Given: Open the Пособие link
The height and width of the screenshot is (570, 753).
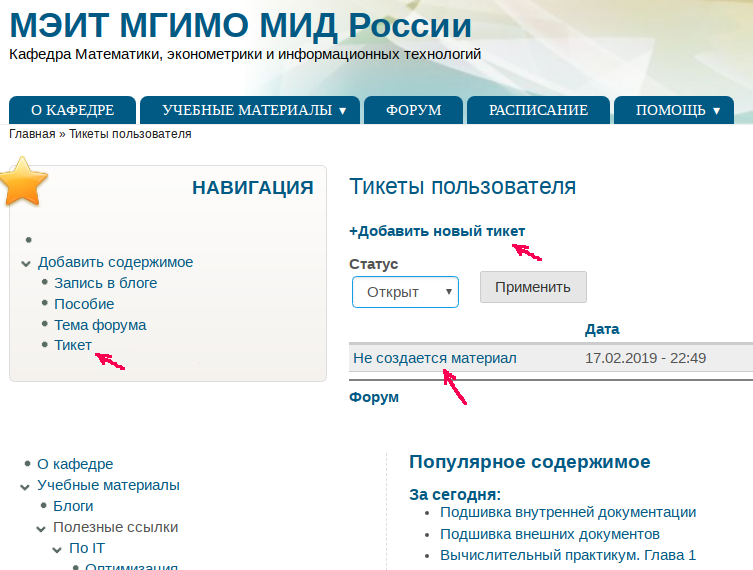Looking at the screenshot, I should 84,304.
